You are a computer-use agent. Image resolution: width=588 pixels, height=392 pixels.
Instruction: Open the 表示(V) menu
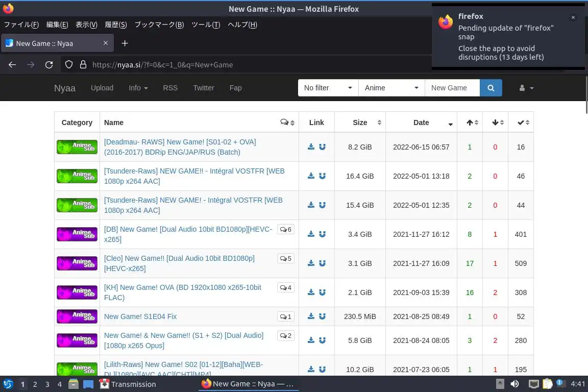[x=86, y=25]
